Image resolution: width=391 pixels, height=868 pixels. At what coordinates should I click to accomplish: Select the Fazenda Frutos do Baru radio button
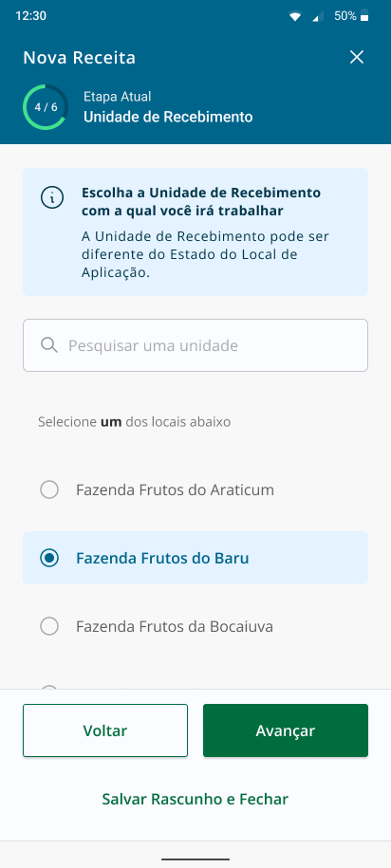point(49,558)
